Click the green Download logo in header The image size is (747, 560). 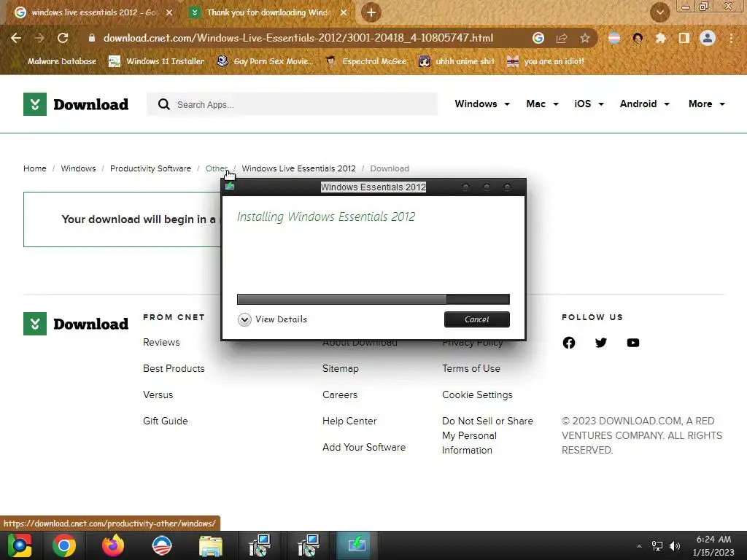pyautogui.click(x=76, y=104)
